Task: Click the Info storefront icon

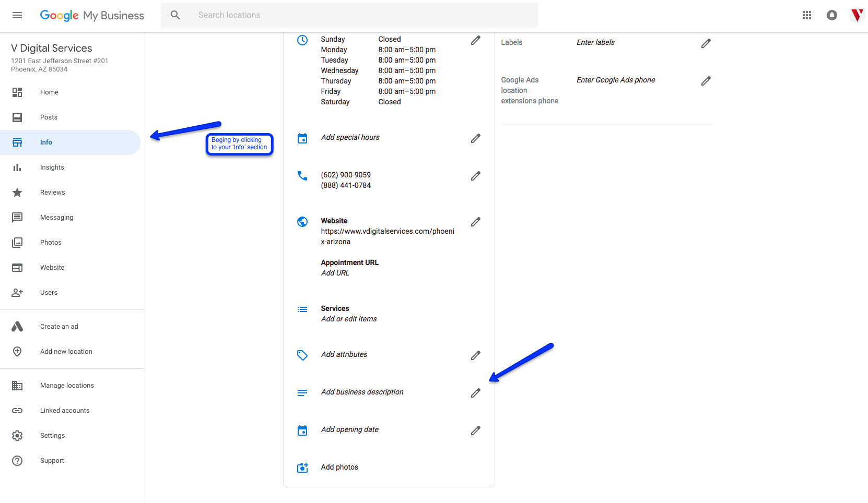Action: 17,142
